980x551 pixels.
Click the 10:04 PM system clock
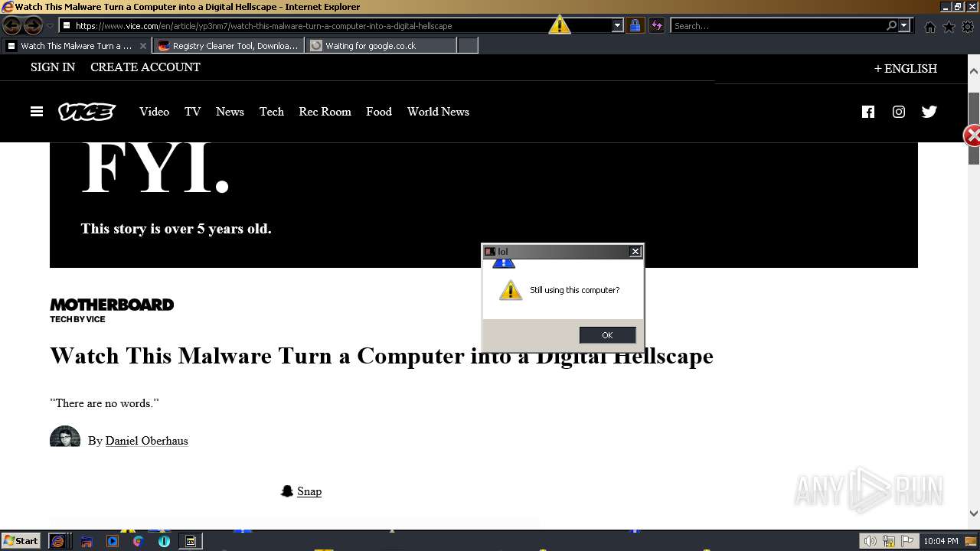coord(941,541)
